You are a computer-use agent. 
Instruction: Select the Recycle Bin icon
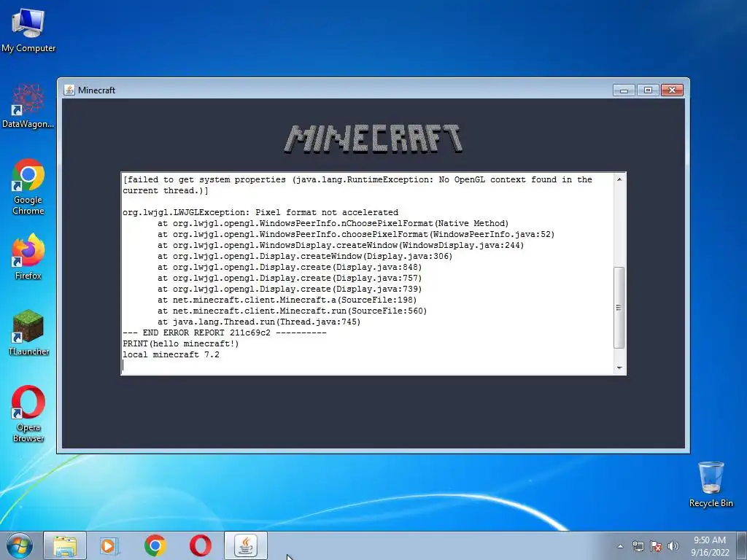[711, 484]
